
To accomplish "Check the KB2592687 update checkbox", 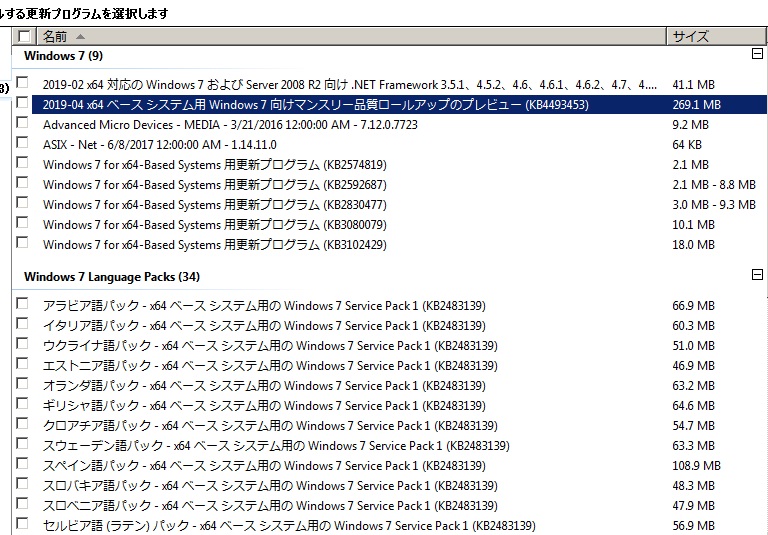I will 23,182.
